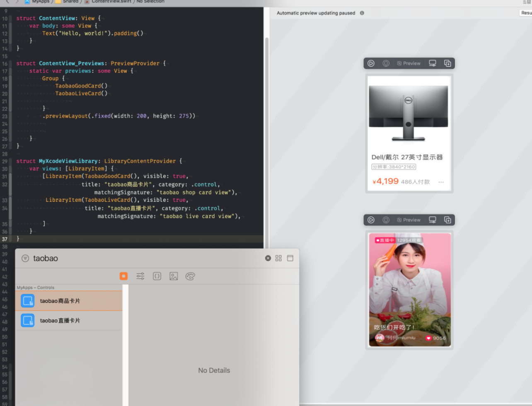Click the more options dots on the Dell card
532x406 pixels.
coord(441,182)
